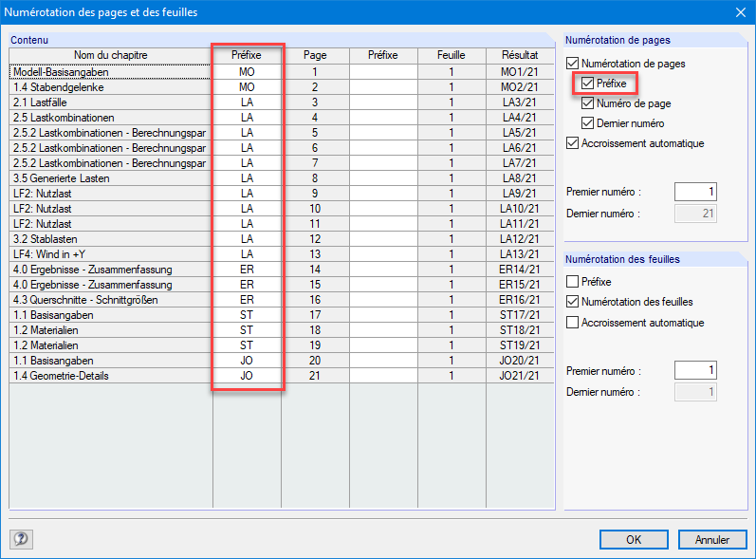Click page number cell 10
This screenshot has width=756, height=559.
pyautogui.click(x=315, y=209)
